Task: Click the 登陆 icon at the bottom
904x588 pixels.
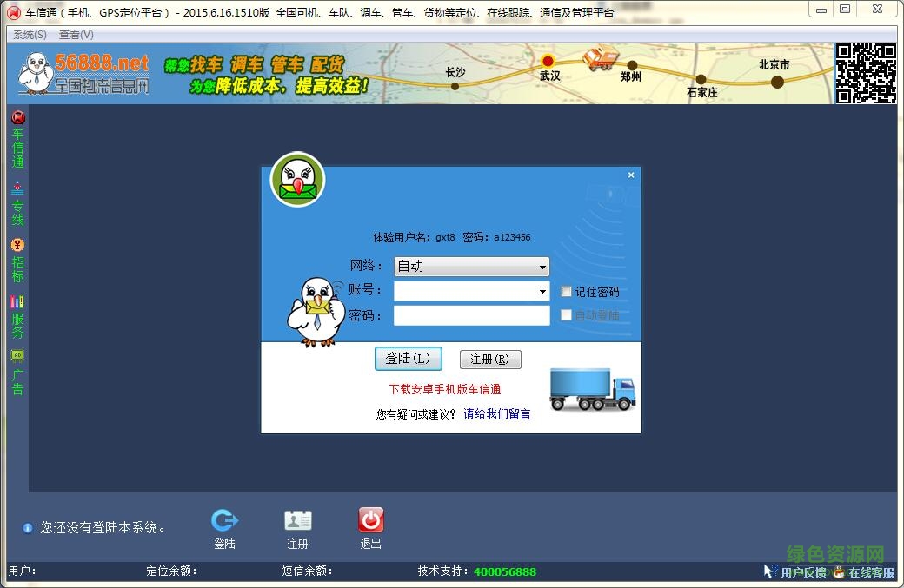Action: tap(224, 521)
